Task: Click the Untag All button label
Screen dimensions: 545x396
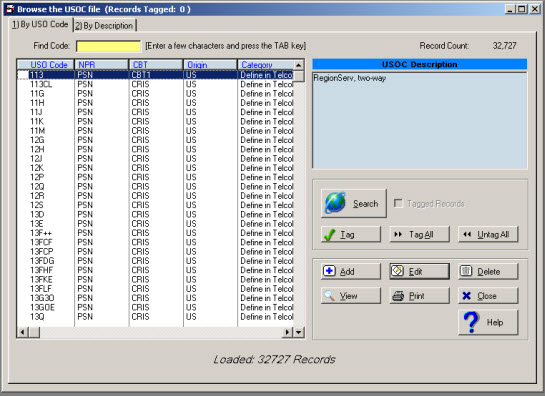Action: click(493, 235)
